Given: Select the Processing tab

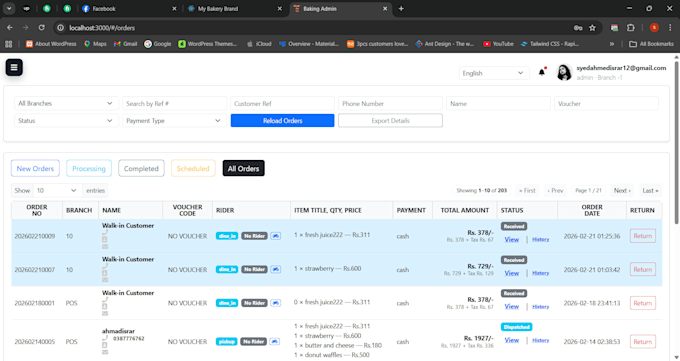Looking at the screenshot, I should pyautogui.click(x=89, y=168).
